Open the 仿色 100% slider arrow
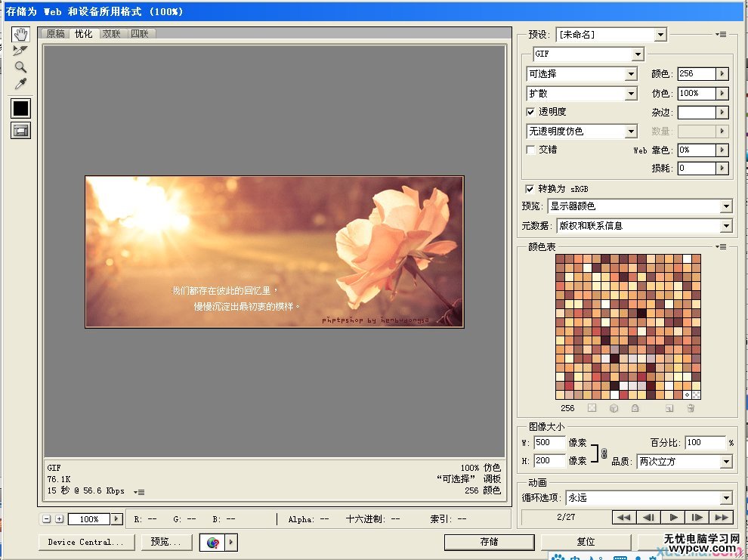The image size is (748, 560). point(722,94)
